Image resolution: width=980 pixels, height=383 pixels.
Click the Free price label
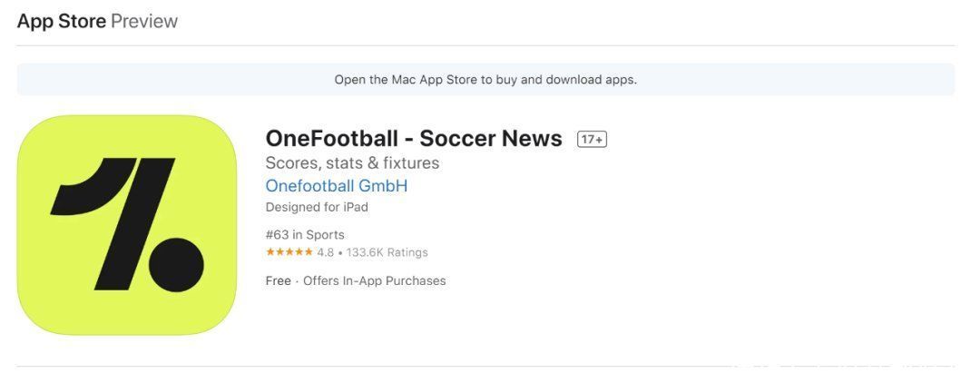pyautogui.click(x=279, y=280)
